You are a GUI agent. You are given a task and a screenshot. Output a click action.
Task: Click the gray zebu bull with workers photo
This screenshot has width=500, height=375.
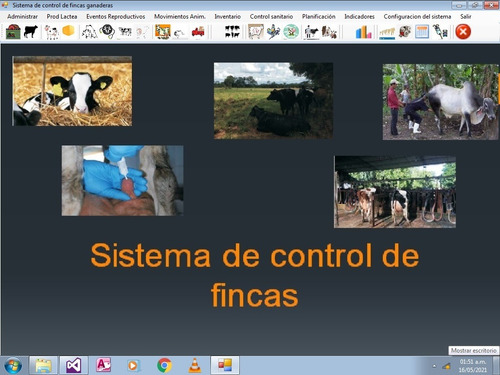click(441, 102)
